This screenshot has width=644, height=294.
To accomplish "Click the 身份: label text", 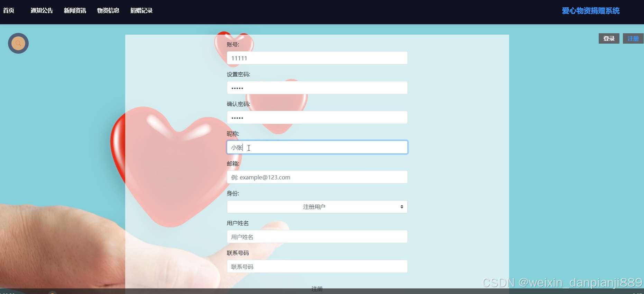I will [233, 194].
